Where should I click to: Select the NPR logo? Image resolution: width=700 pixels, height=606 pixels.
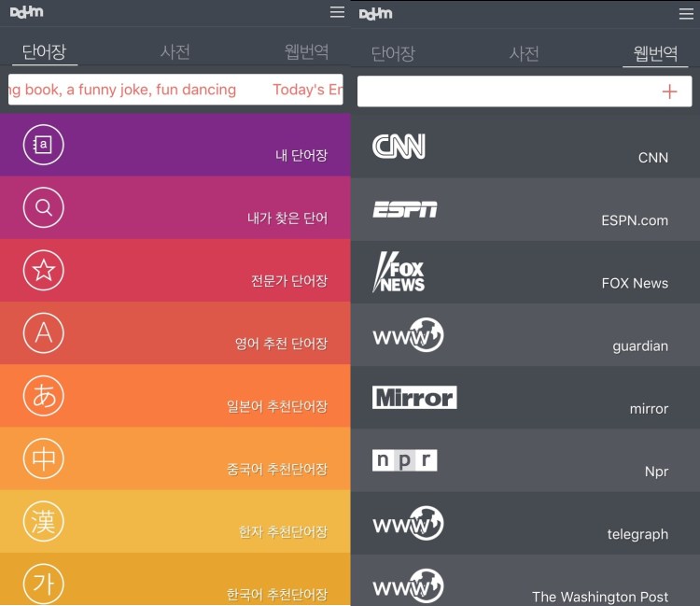pyautogui.click(x=404, y=460)
